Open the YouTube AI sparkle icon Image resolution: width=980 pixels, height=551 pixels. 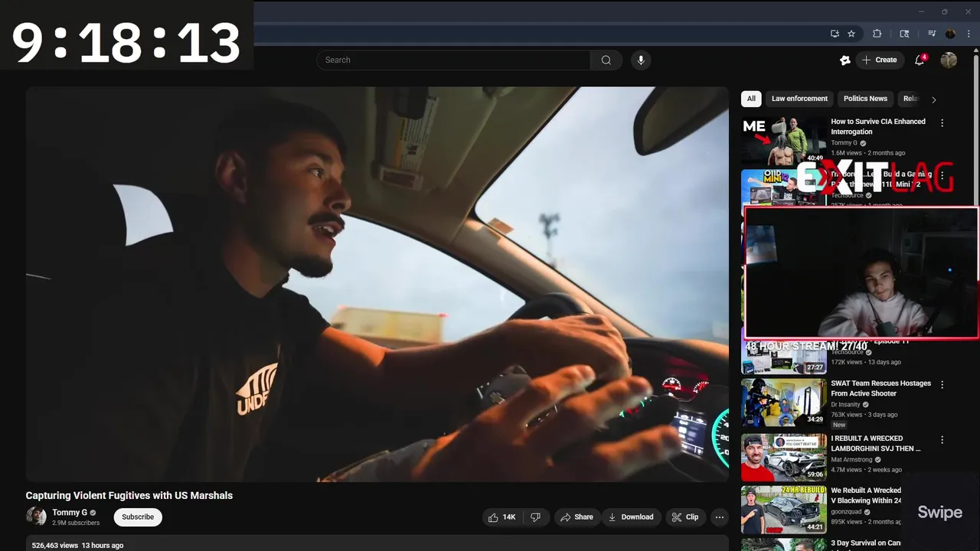tap(845, 60)
